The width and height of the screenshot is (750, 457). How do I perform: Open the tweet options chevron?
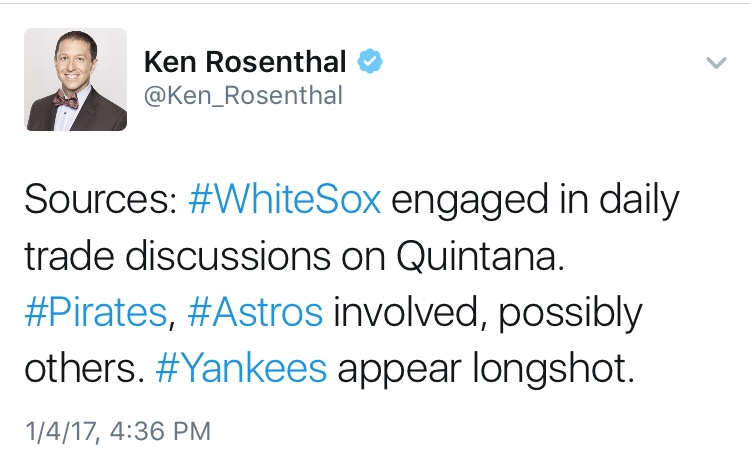[716, 63]
